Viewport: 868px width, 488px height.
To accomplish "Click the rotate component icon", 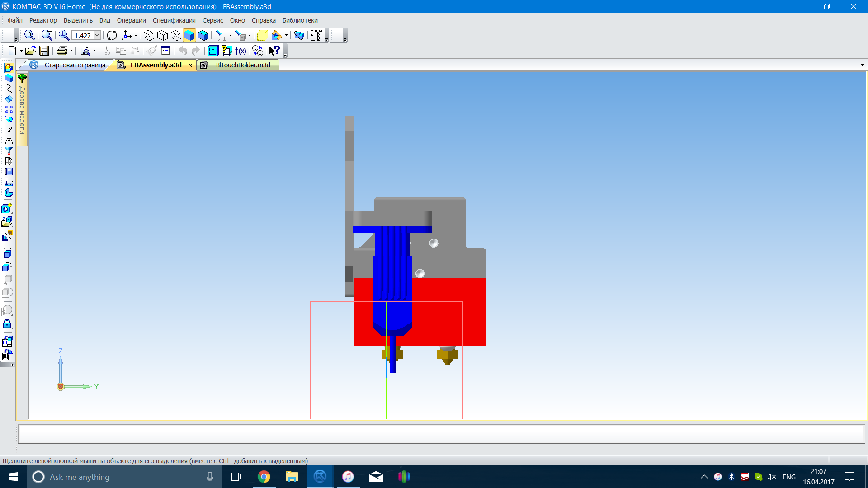I will click(7, 267).
